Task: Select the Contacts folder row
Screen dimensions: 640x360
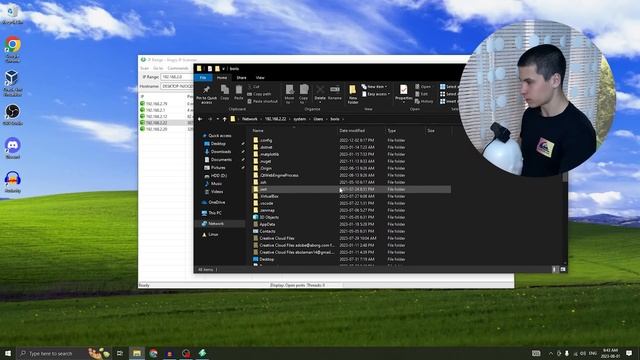Action: (x=351, y=231)
